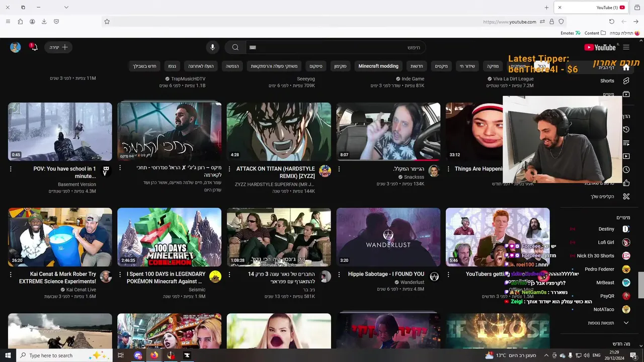Close the YouTube browser tab

click(x=559, y=8)
